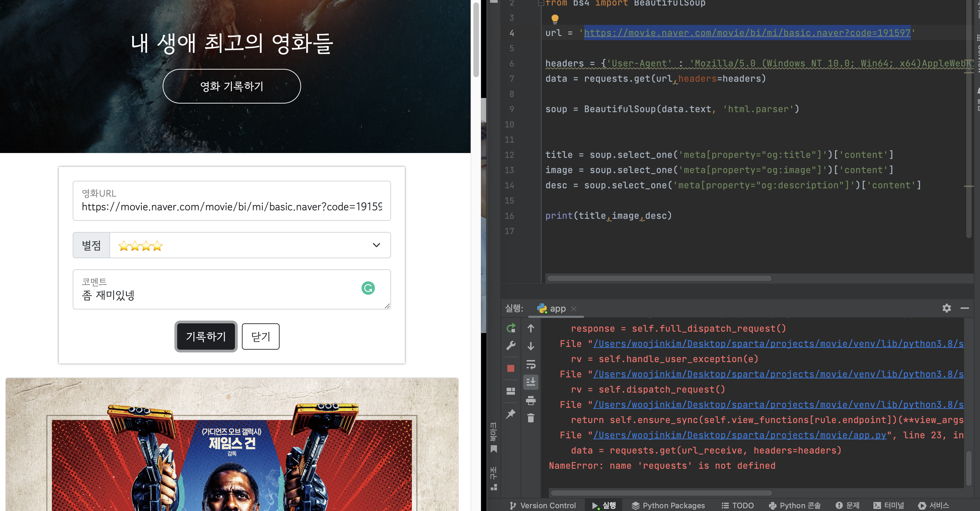Click the desc = soup.select_one code line
This screenshot has height=511, width=980.
733,185
